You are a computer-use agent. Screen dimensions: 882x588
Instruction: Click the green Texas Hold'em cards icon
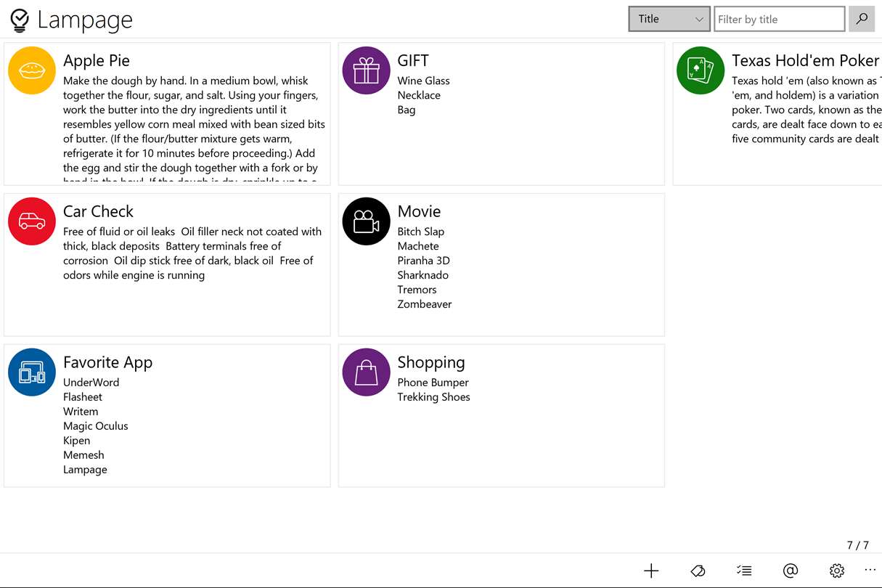point(701,70)
